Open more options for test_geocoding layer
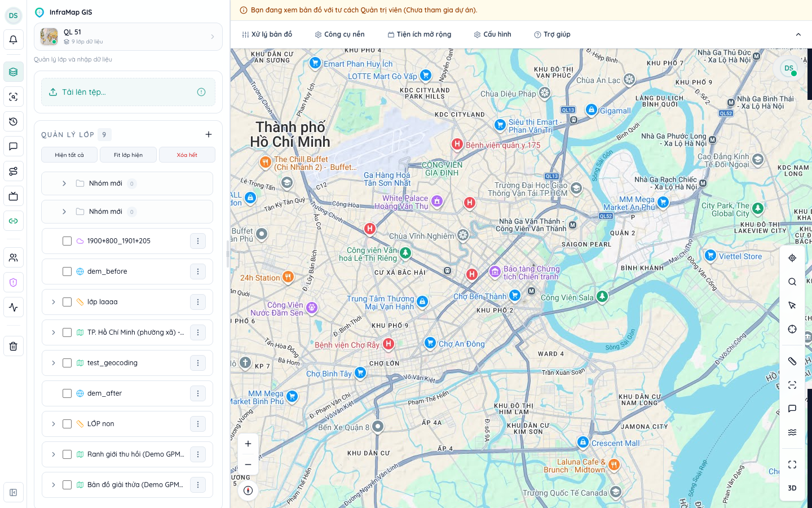This screenshot has width=812, height=508. click(x=198, y=363)
